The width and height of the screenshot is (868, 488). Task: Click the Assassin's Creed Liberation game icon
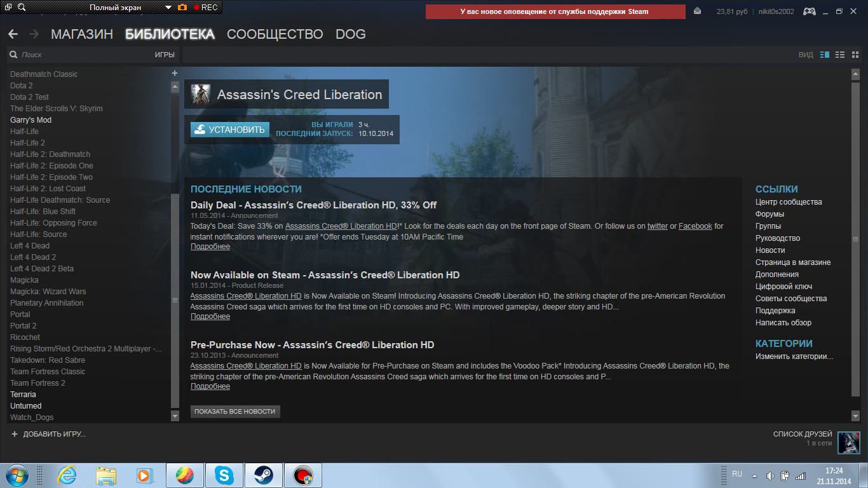click(x=201, y=94)
